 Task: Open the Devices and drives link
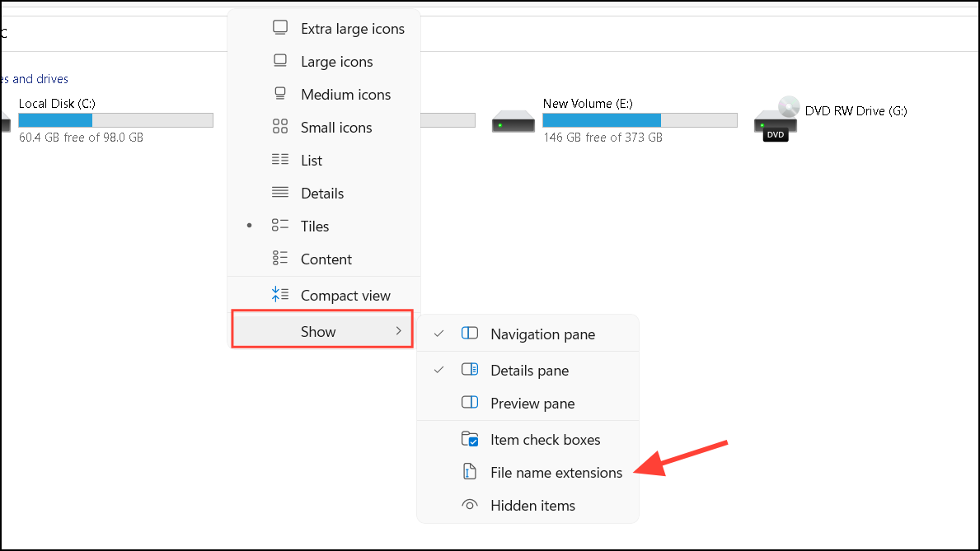(35, 78)
